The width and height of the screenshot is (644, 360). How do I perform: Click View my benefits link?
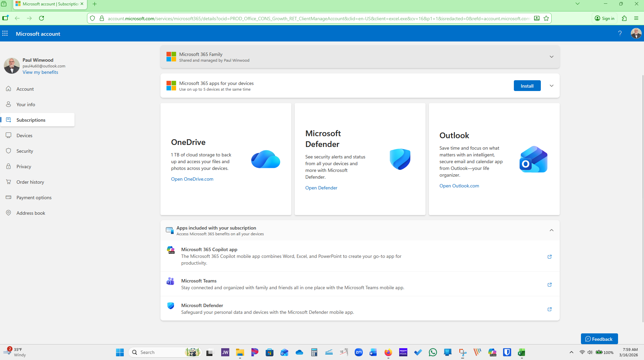(x=40, y=72)
